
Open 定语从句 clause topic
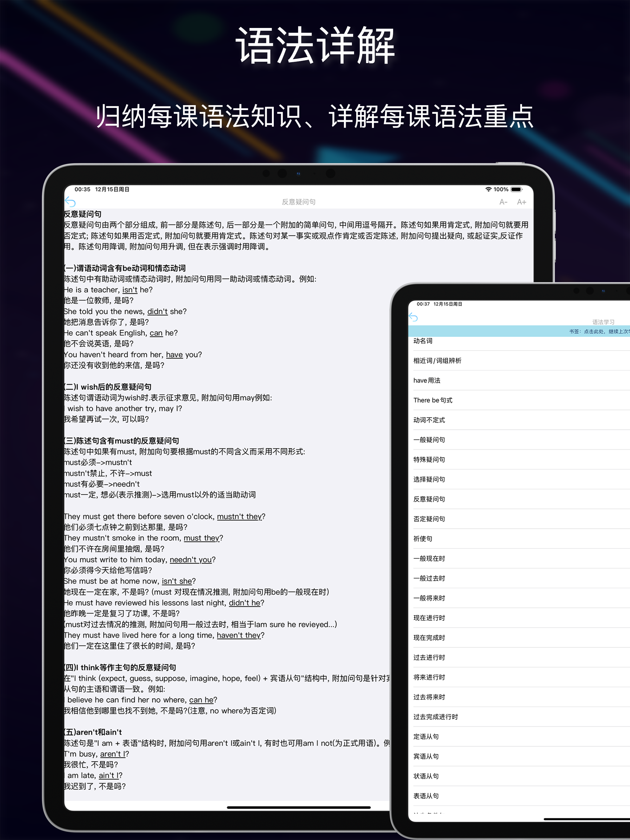pyautogui.click(x=426, y=737)
